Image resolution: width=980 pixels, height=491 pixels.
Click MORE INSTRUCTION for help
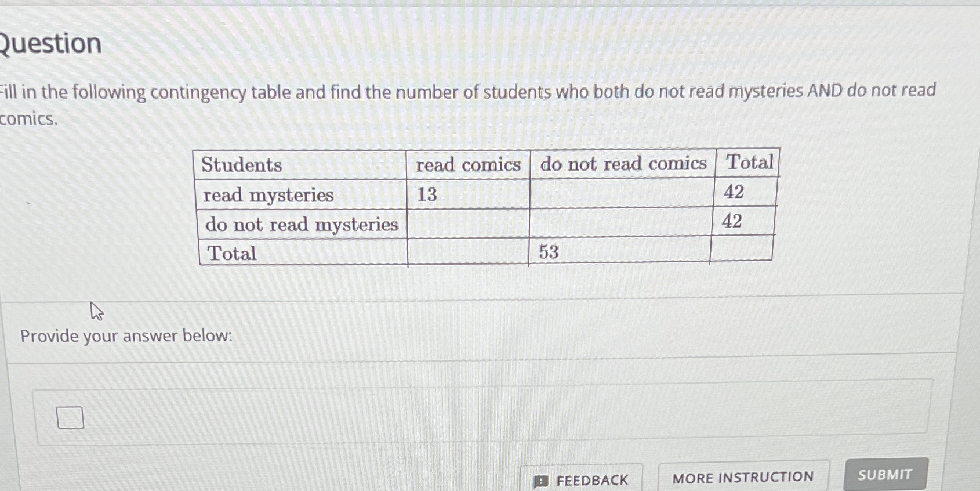(x=745, y=478)
